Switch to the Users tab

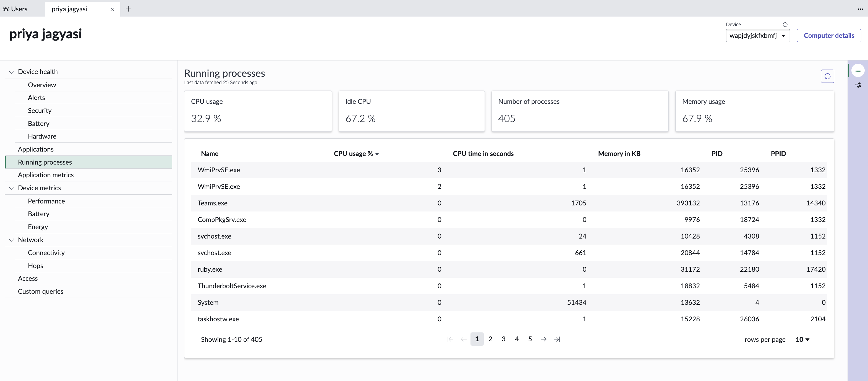pyautogui.click(x=15, y=9)
